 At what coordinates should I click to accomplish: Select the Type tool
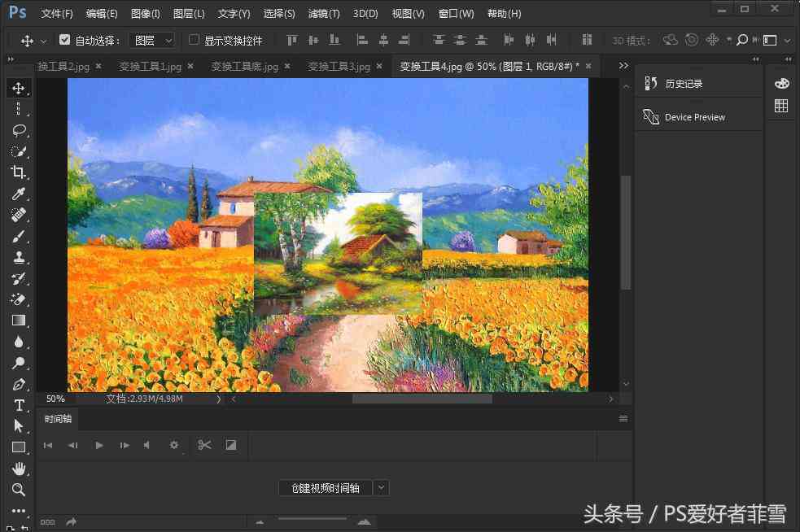click(19, 405)
